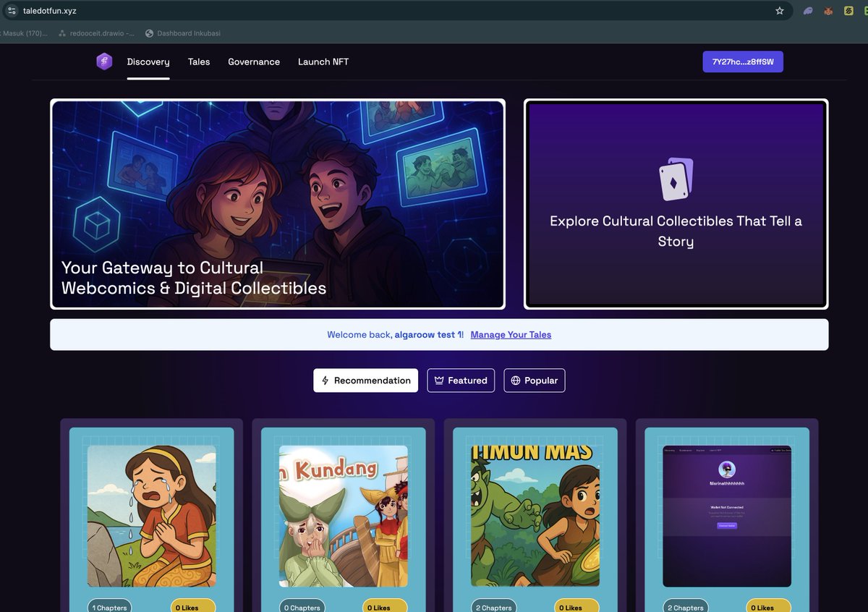Click the purple hexagon site logo

pyautogui.click(x=104, y=61)
